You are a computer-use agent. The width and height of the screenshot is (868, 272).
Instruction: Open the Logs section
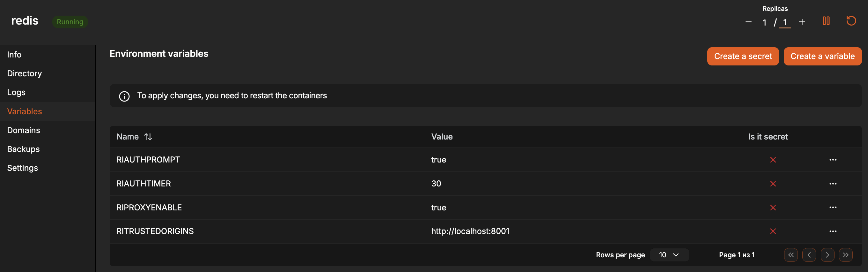click(48, 93)
